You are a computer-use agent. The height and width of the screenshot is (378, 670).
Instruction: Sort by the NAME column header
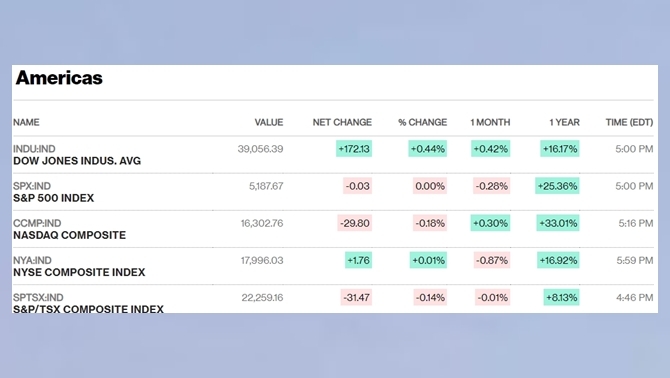tap(26, 122)
